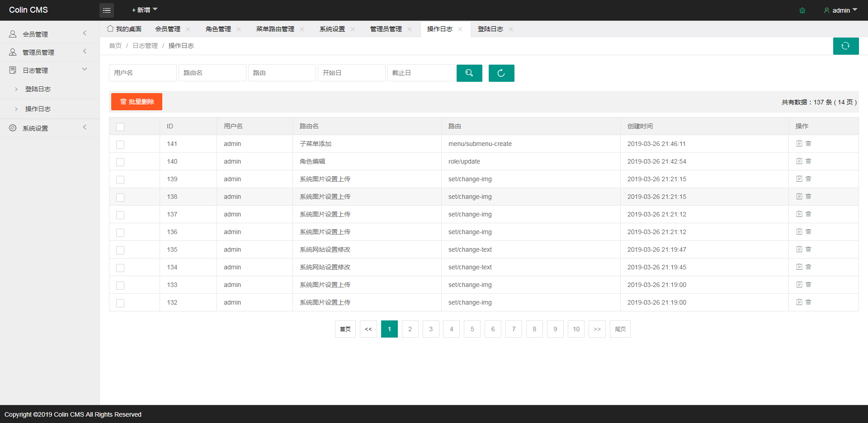
Task: Check the checkbox for row ID 136
Action: pyautogui.click(x=120, y=233)
